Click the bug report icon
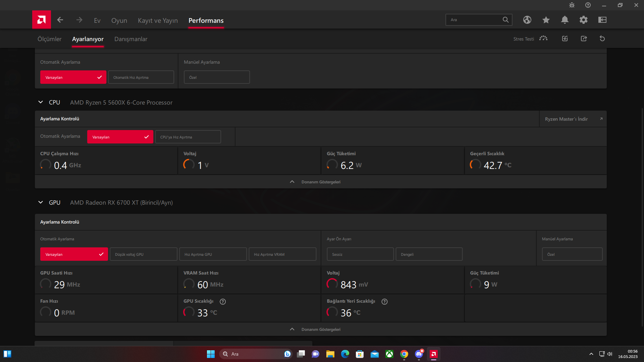644x362 pixels. [572, 5]
